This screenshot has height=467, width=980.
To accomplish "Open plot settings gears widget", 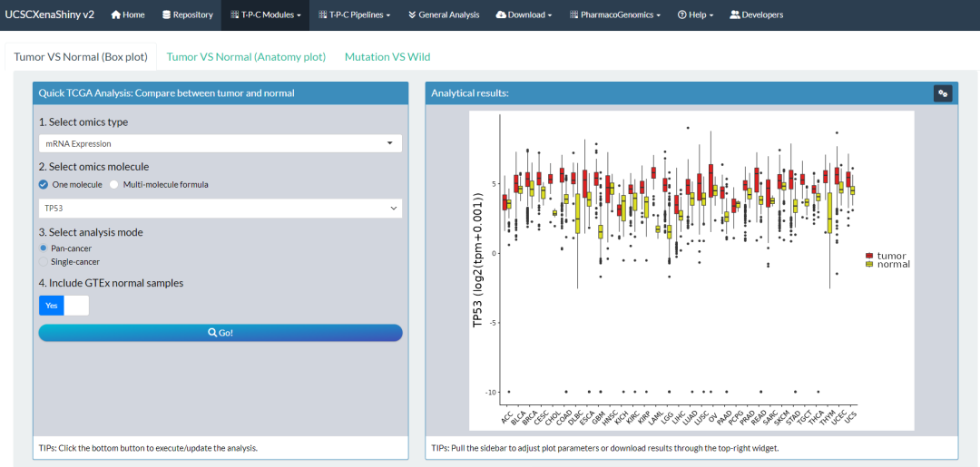I will point(943,93).
